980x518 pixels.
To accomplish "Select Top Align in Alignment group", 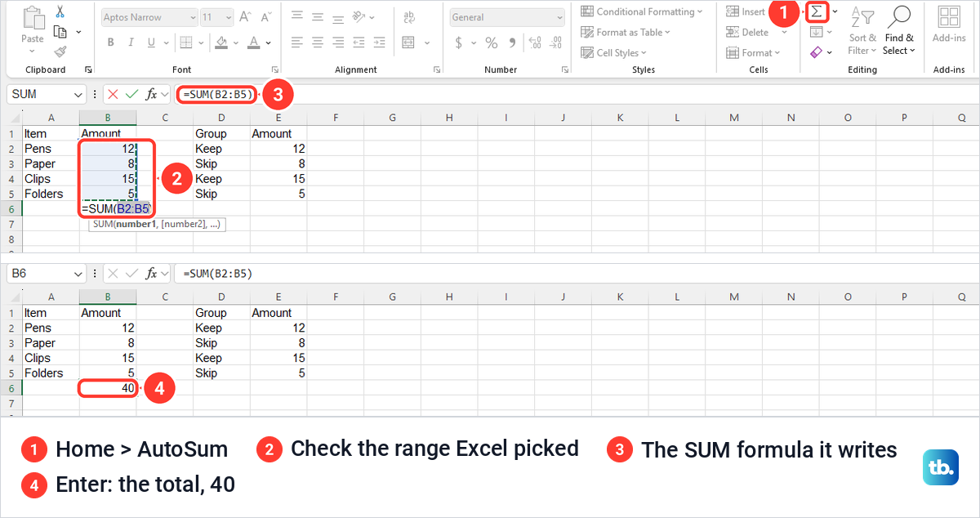I will pyautogui.click(x=297, y=16).
